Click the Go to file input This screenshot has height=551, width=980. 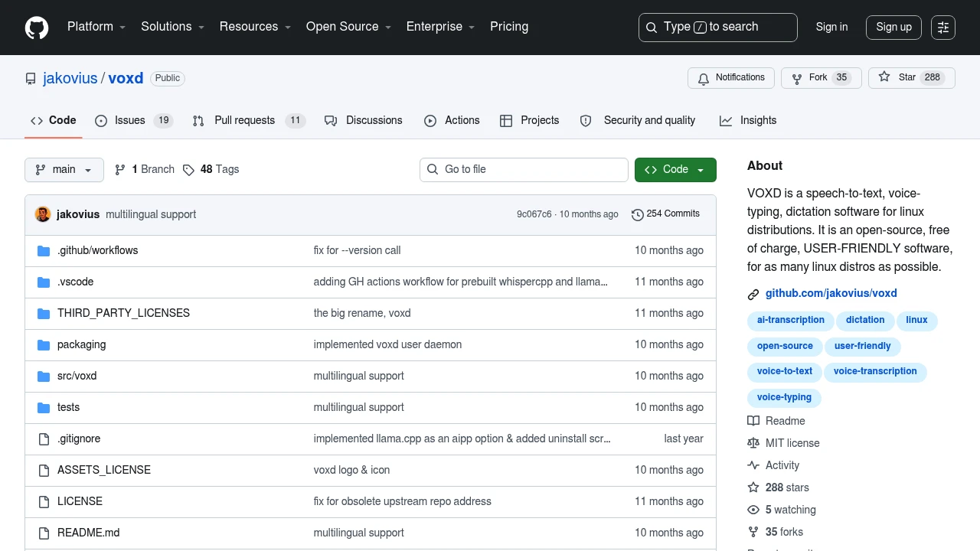524,170
